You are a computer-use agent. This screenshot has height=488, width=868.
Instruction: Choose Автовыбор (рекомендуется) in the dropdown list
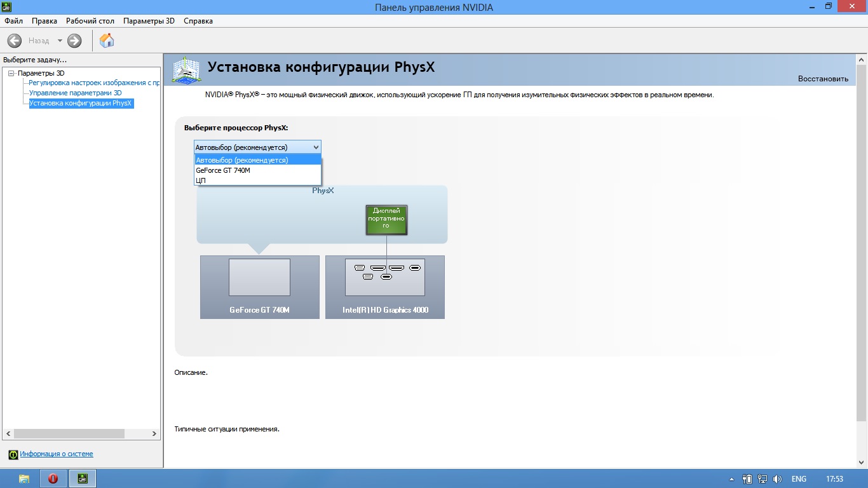258,160
